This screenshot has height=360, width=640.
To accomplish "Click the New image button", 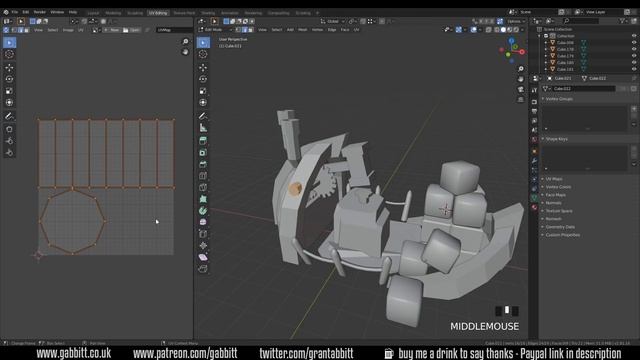I will [111, 30].
